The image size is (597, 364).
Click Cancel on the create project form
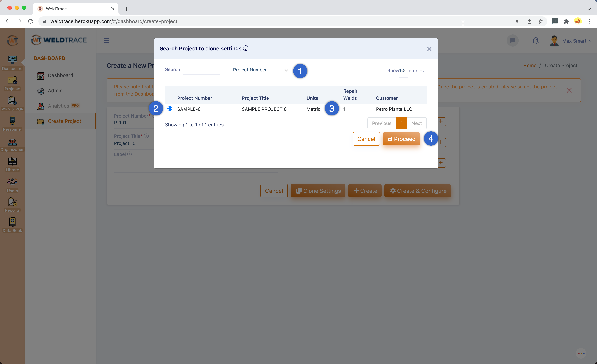click(x=274, y=191)
